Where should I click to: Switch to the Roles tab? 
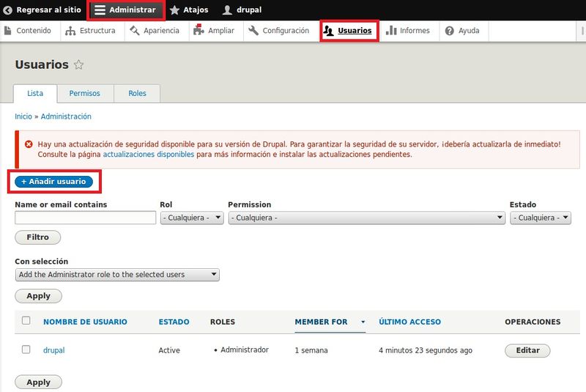[137, 94]
